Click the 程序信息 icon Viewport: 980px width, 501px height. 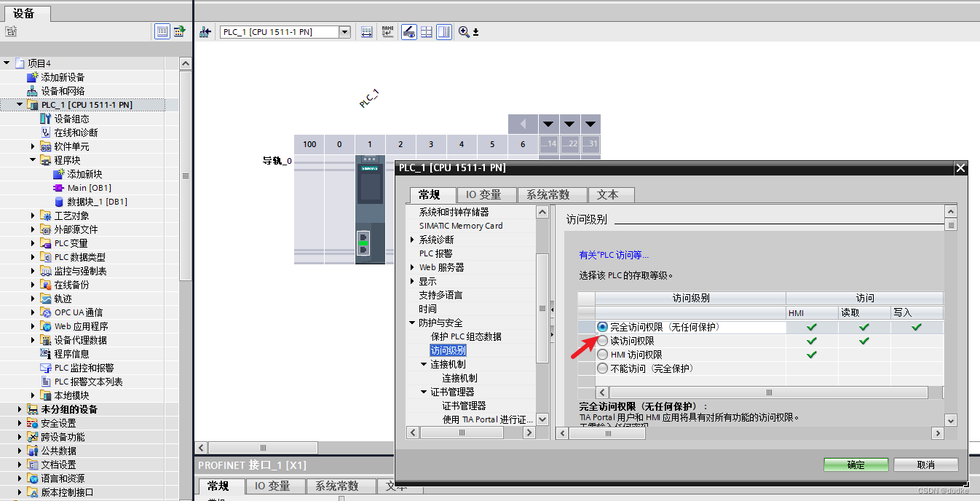(x=45, y=354)
